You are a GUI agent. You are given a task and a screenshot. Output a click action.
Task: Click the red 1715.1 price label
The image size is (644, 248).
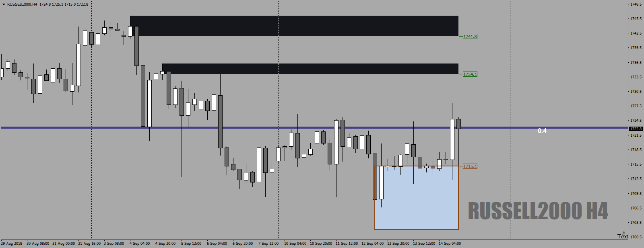point(470,166)
